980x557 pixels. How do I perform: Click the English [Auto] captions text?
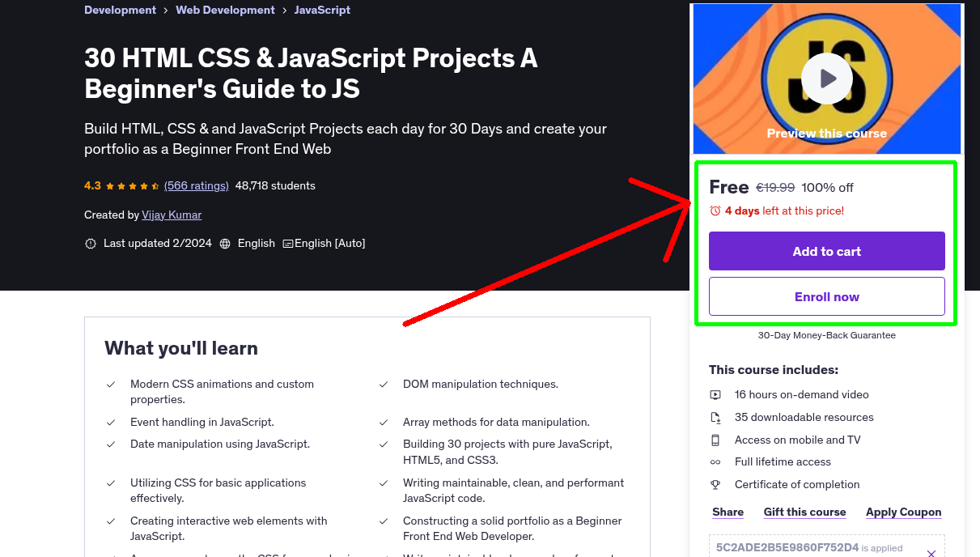(330, 243)
